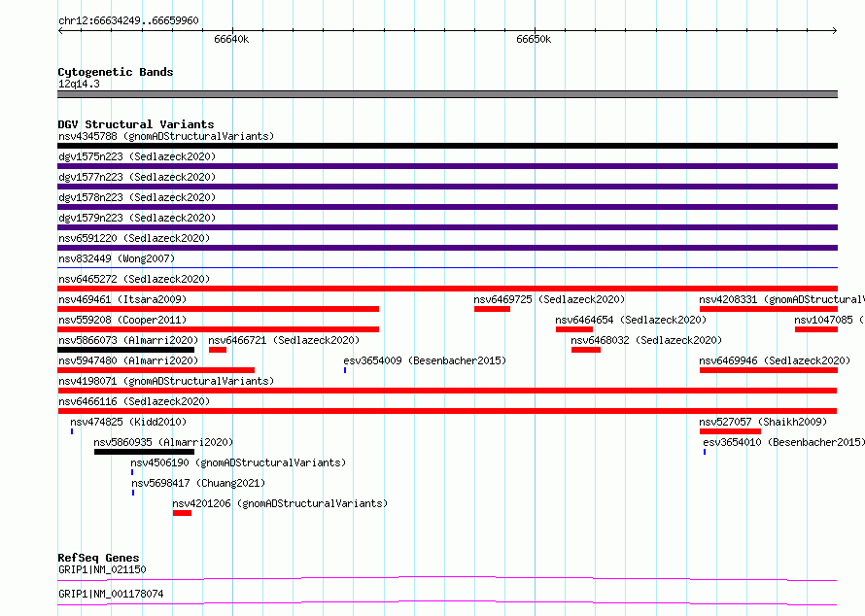Click the gray 12q14.3 cytogenetic band bar
Image resolution: width=865 pixels, height=616 pixels.
(x=447, y=94)
